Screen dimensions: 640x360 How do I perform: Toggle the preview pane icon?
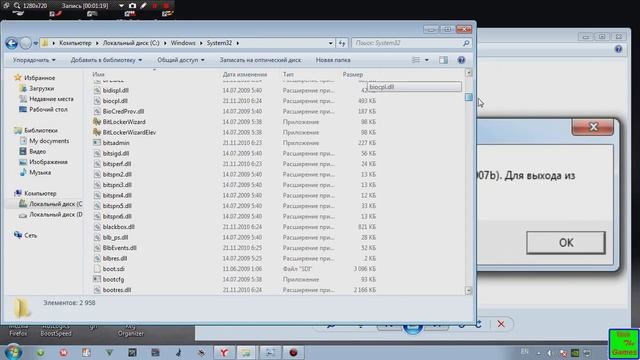click(x=443, y=60)
